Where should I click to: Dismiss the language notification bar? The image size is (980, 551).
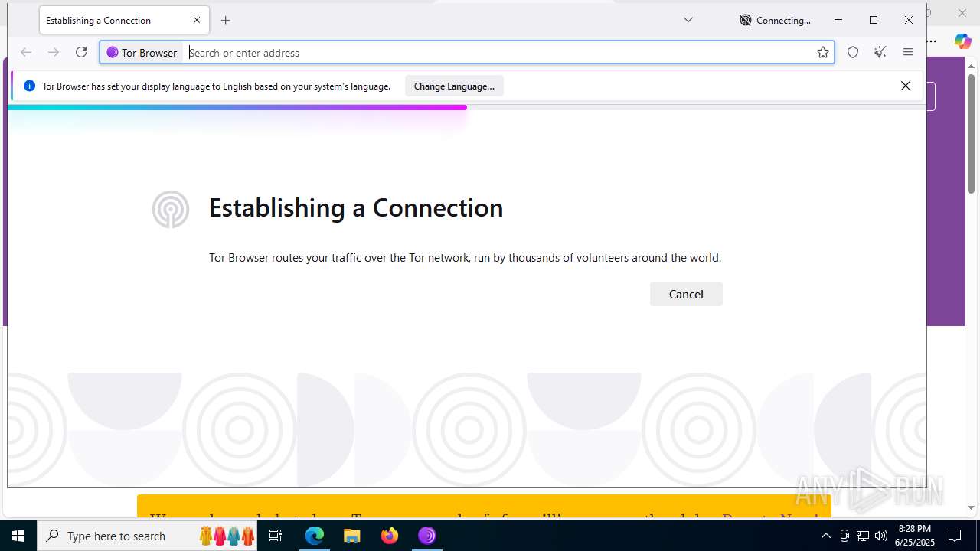(x=906, y=86)
